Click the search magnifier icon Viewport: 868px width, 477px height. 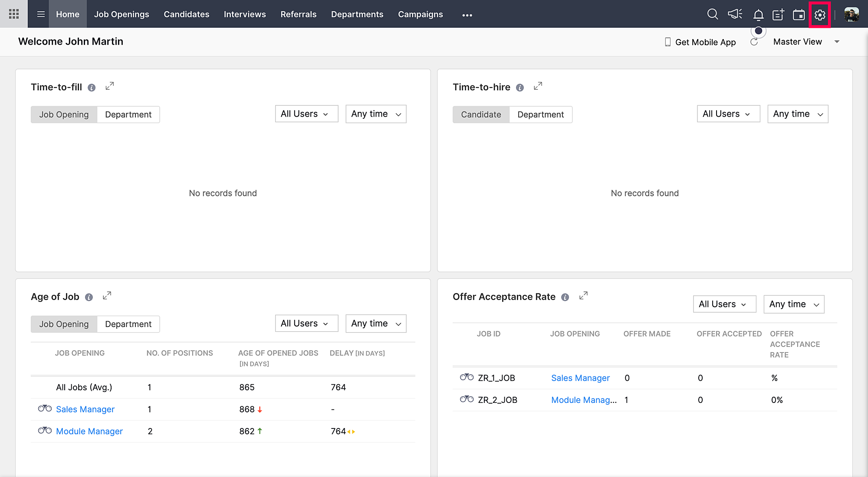(712, 14)
